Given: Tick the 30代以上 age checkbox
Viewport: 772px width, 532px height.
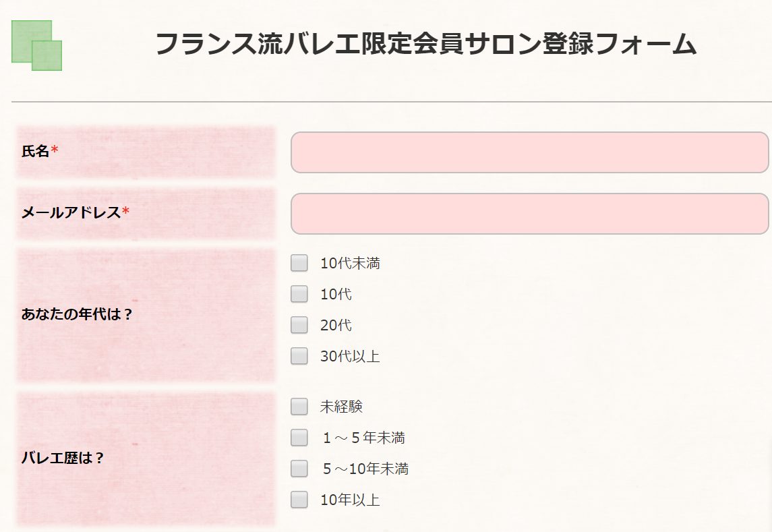Looking at the screenshot, I should [x=299, y=356].
